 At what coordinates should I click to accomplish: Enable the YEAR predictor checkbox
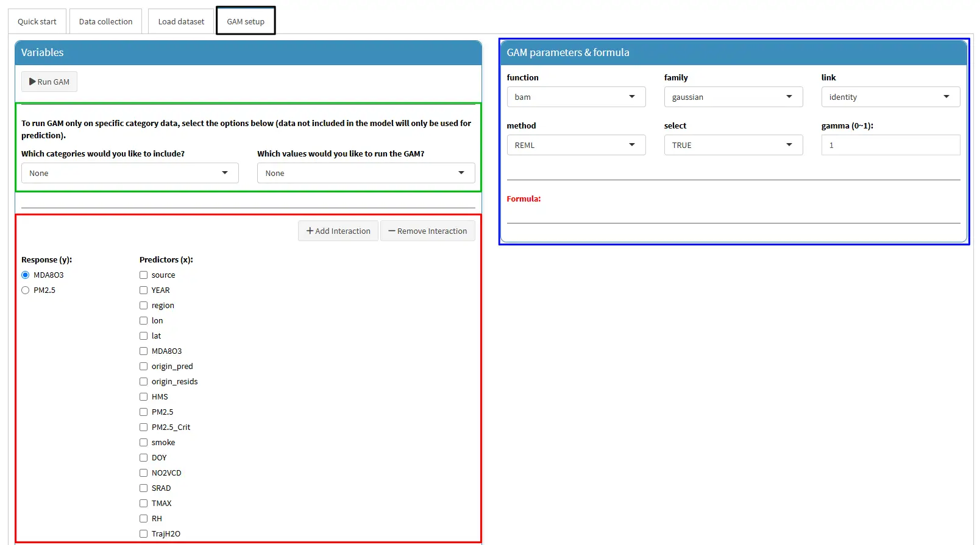[x=144, y=290]
